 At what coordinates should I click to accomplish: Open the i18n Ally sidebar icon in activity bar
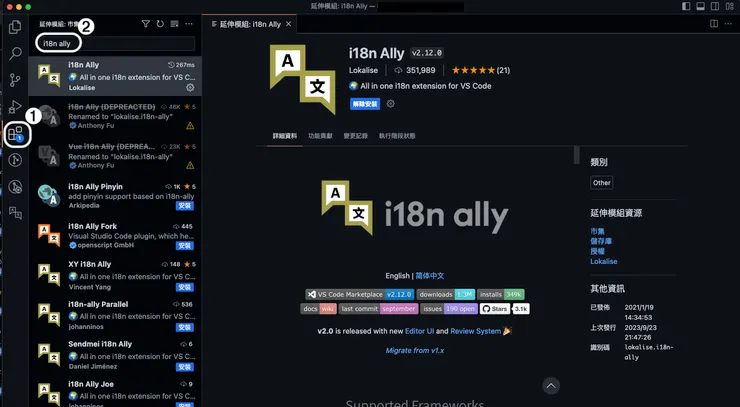tap(15, 213)
